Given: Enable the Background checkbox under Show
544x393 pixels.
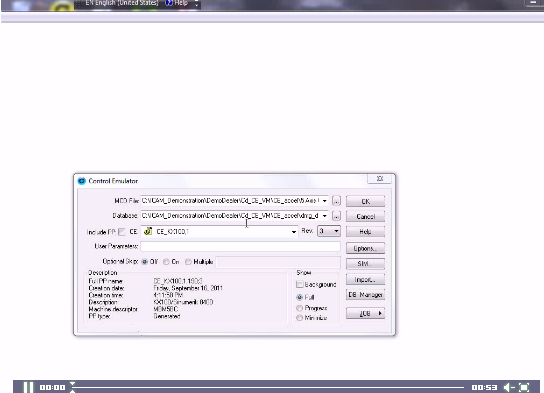Looking at the screenshot, I should coord(300,284).
